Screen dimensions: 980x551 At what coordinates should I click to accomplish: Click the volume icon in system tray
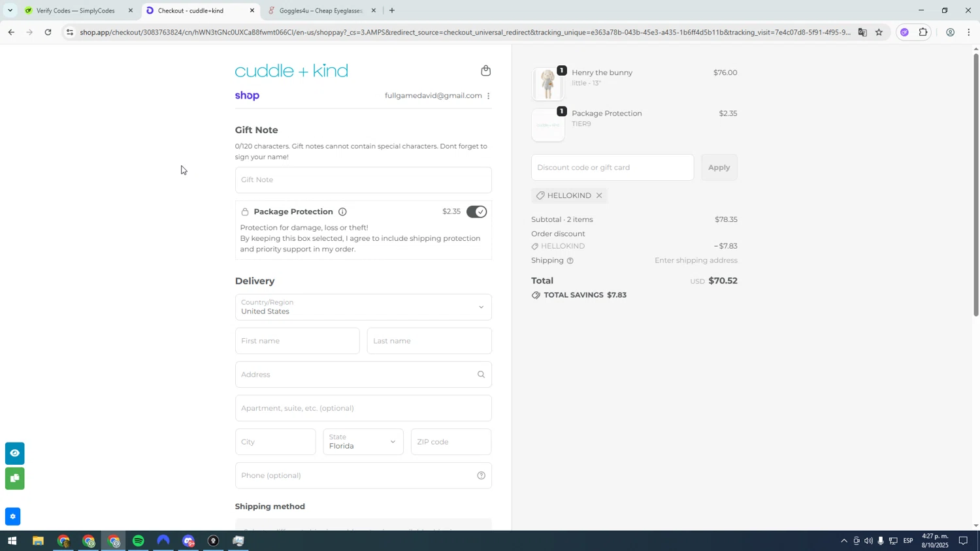[x=868, y=541]
